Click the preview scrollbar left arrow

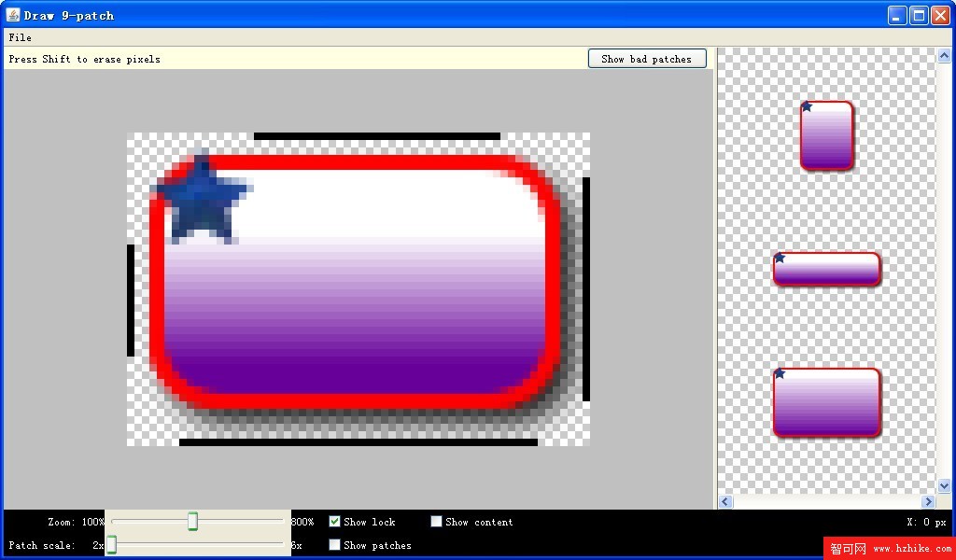coord(725,501)
